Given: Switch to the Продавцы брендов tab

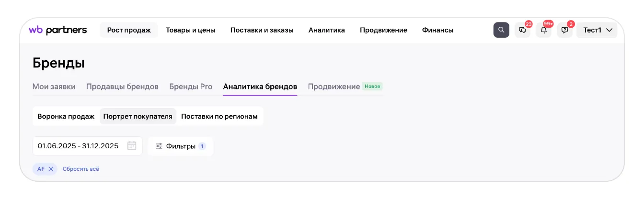Looking at the screenshot, I should click(122, 87).
